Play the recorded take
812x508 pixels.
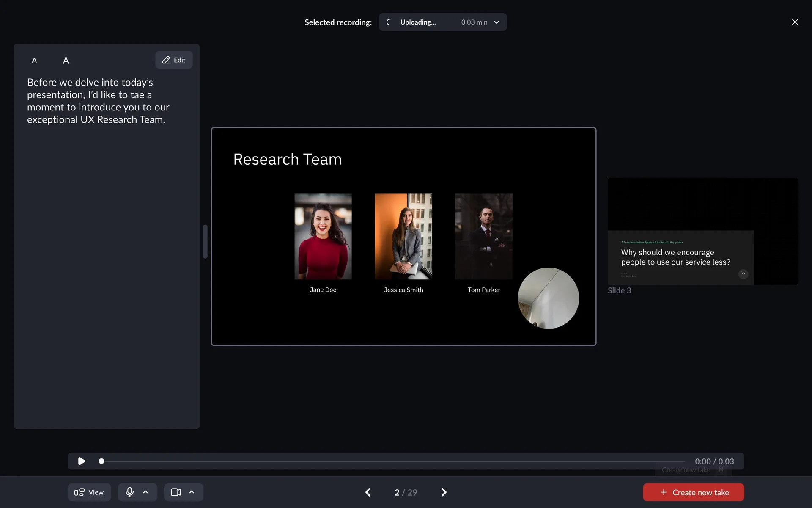click(x=82, y=461)
